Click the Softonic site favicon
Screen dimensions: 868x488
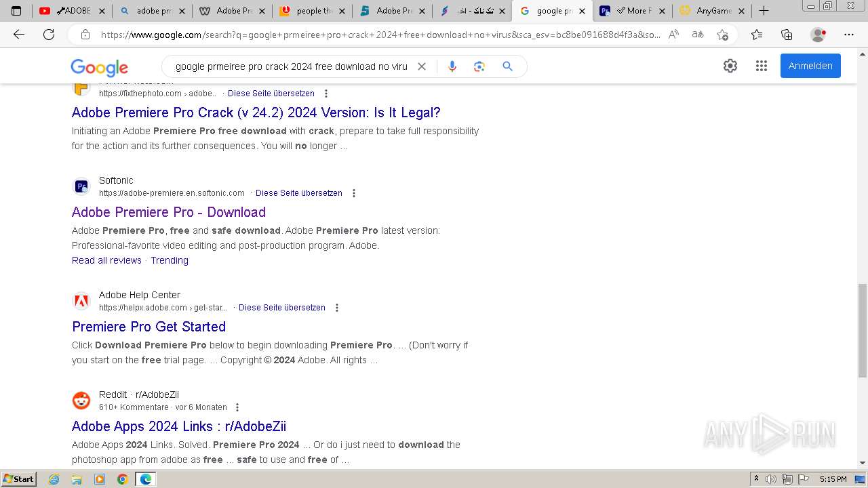click(x=81, y=186)
